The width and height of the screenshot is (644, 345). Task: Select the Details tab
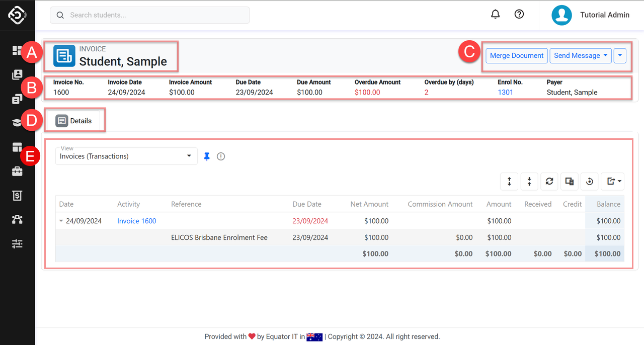(x=74, y=121)
